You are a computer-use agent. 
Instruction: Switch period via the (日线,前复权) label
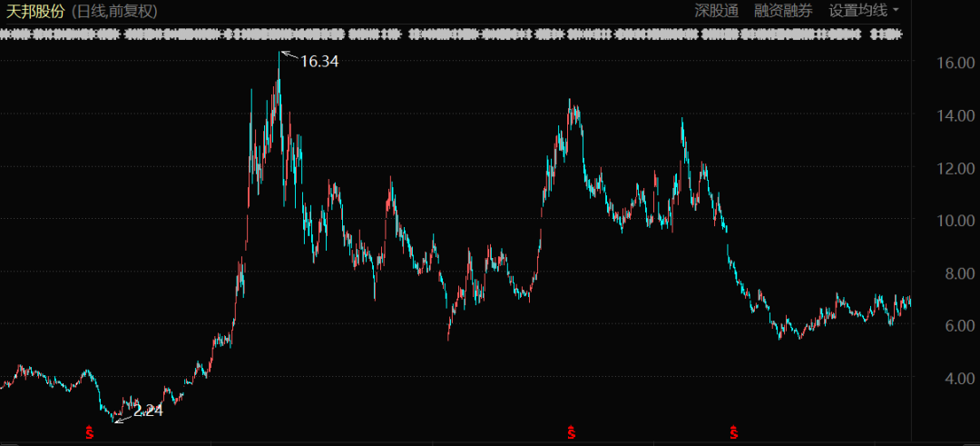tap(115, 11)
